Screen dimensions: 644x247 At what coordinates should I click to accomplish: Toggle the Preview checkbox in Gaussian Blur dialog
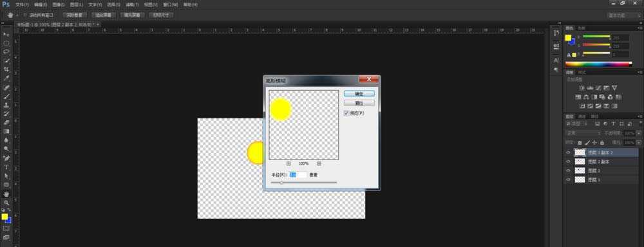click(x=346, y=113)
